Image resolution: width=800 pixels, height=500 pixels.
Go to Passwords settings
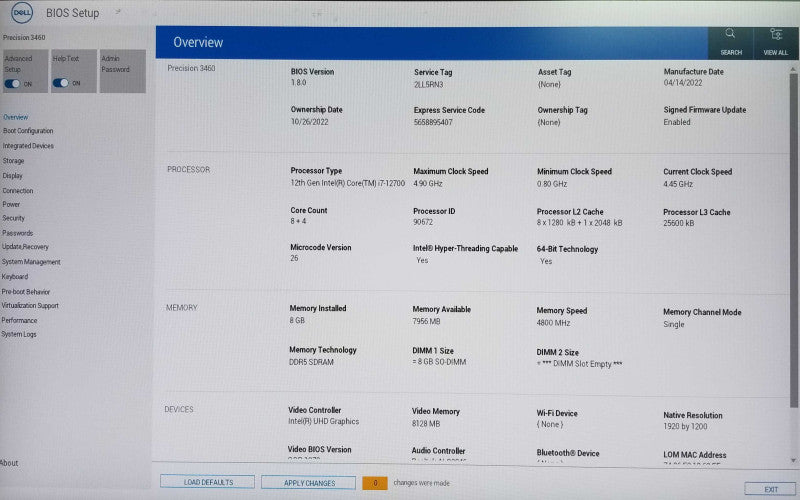click(x=17, y=233)
